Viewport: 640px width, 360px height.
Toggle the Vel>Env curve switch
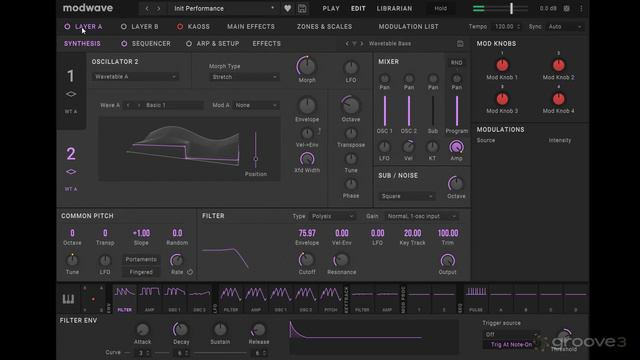(x=319, y=131)
